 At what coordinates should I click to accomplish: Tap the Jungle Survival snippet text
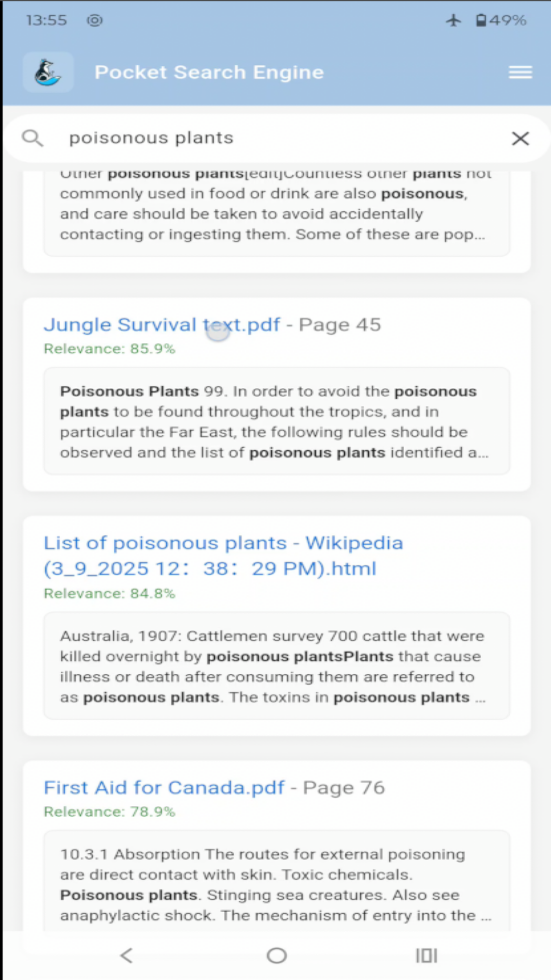pyautogui.click(x=276, y=422)
